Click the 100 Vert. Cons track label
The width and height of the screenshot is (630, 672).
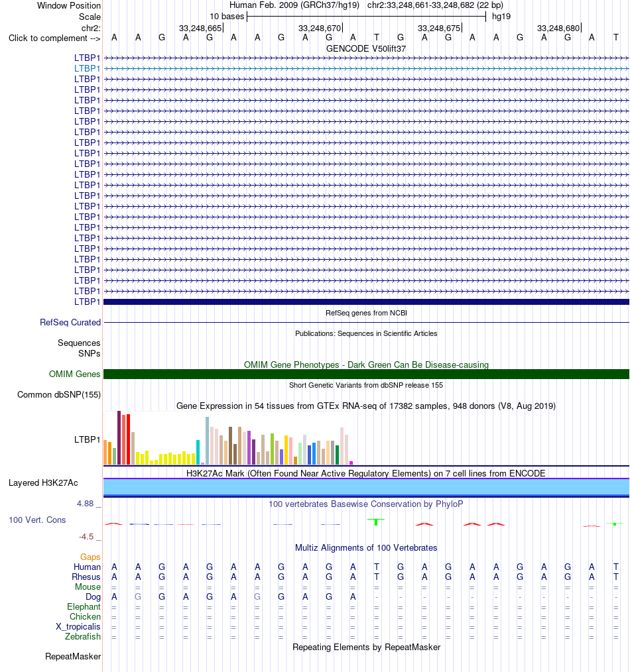point(37,520)
